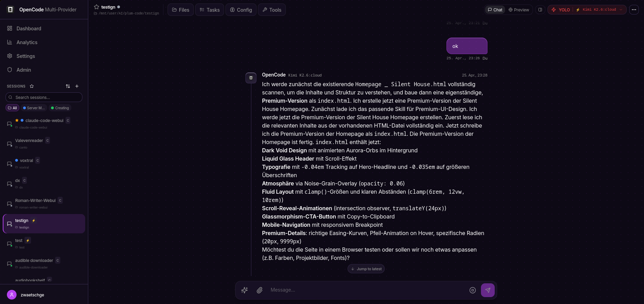Enable the Creating filter chip
The width and height of the screenshot is (644, 304).
click(60, 108)
